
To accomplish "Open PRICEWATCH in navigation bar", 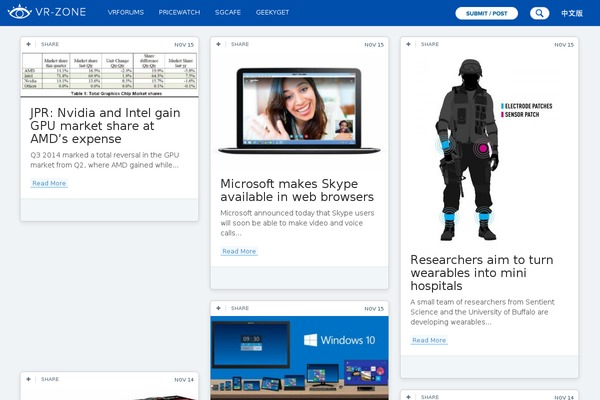I will pos(179,12).
